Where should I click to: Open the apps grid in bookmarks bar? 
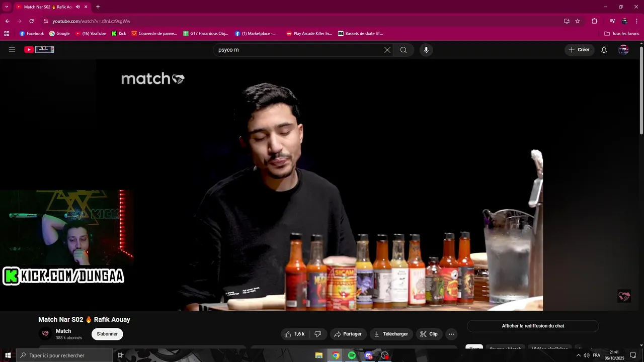[7, 34]
